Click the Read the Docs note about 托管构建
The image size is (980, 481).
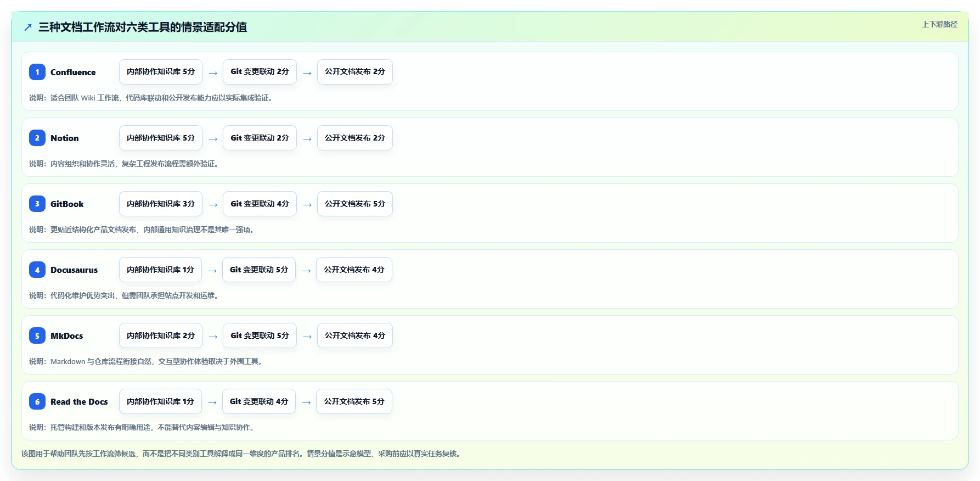(142, 427)
